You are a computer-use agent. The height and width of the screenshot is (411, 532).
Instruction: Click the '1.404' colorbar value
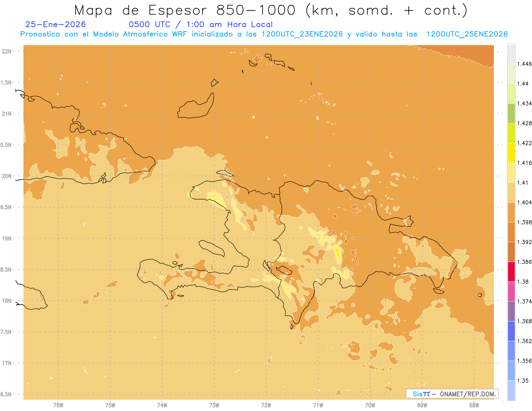click(x=524, y=203)
